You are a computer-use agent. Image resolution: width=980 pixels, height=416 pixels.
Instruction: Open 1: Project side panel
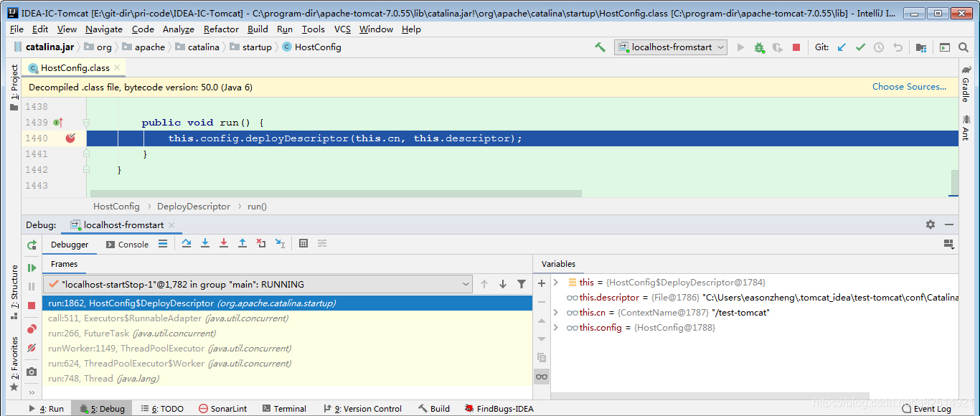(14, 88)
